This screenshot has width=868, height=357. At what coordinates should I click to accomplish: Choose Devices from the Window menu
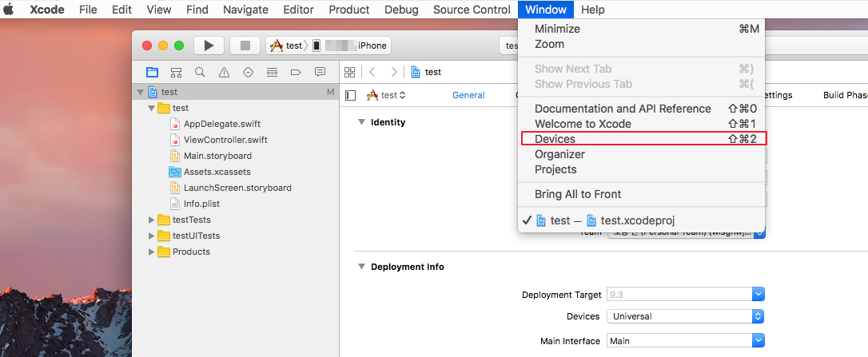coord(642,139)
